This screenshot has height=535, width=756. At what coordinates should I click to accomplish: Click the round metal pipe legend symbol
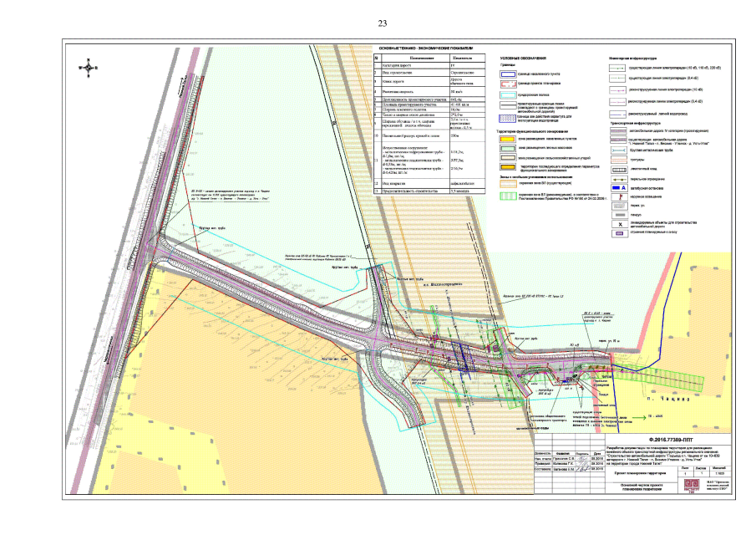(619, 152)
